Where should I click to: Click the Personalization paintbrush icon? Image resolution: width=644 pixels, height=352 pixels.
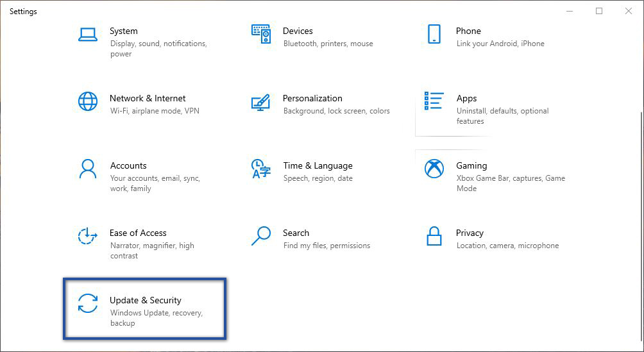click(261, 102)
